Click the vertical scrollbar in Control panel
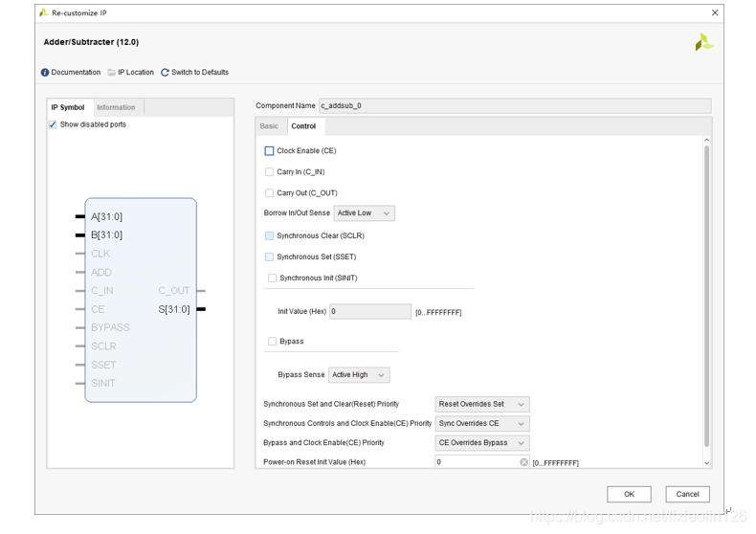This screenshot has height=534, width=756. 707,297
